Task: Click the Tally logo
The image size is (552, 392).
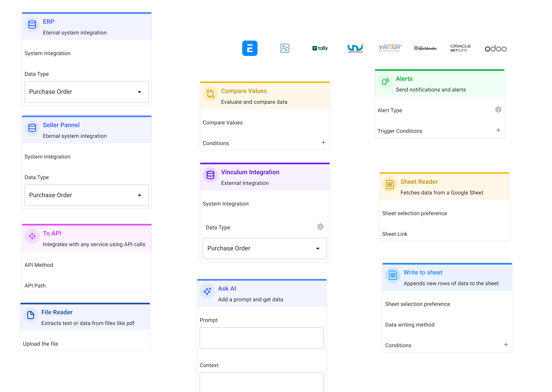Action: click(320, 48)
